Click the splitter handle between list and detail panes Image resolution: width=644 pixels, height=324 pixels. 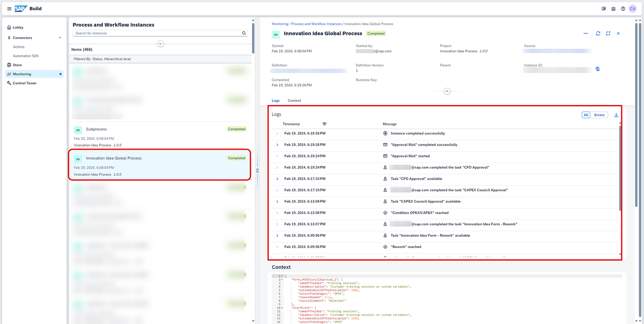click(257, 170)
